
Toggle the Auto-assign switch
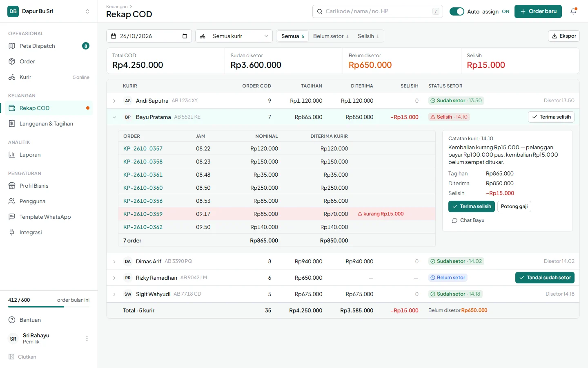pos(457,11)
